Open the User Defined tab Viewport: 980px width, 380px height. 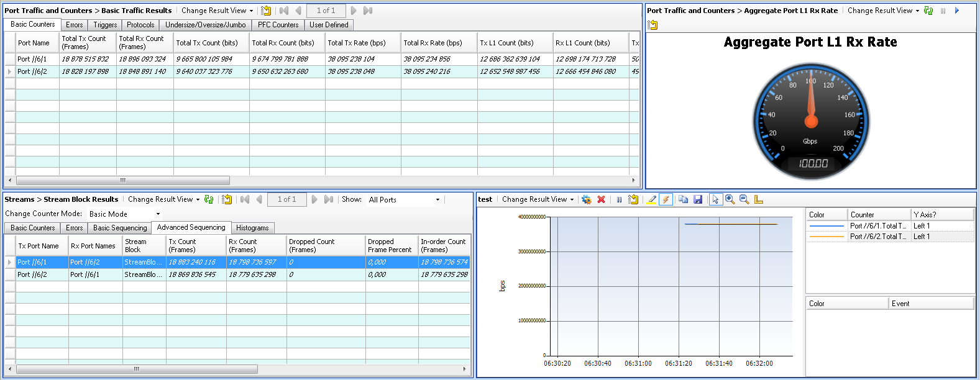(329, 25)
